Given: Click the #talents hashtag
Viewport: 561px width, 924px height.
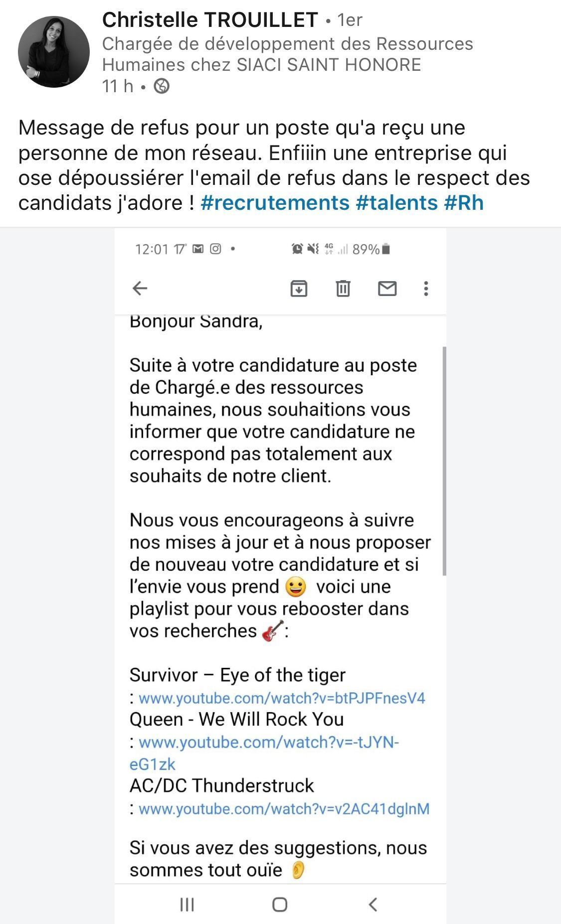Looking at the screenshot, I should coord(397,203).
